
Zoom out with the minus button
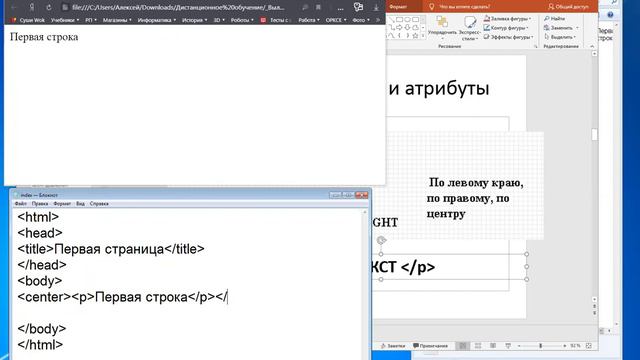pyautogui.click(x=519, y=346)
